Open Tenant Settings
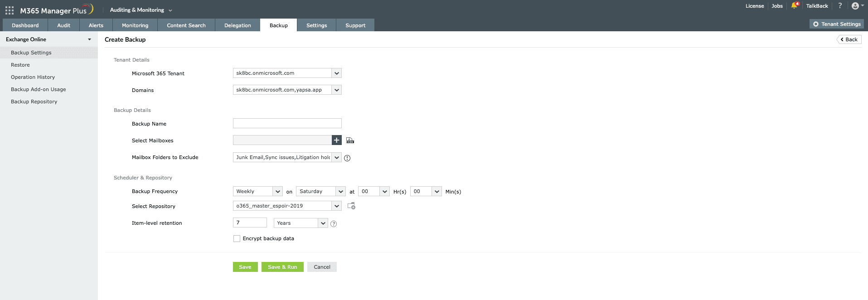868x300 pixels. pyautogui.click(x=837, y=24)
